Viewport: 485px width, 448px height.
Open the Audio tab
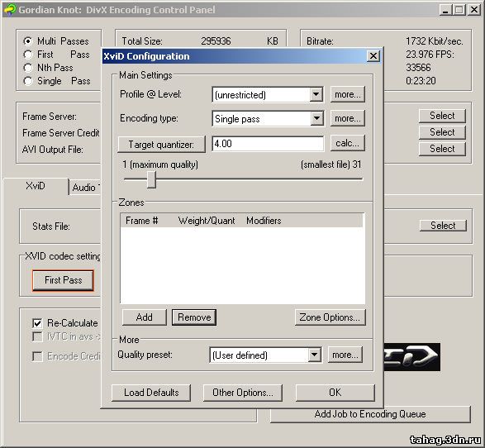pos(85,187)
